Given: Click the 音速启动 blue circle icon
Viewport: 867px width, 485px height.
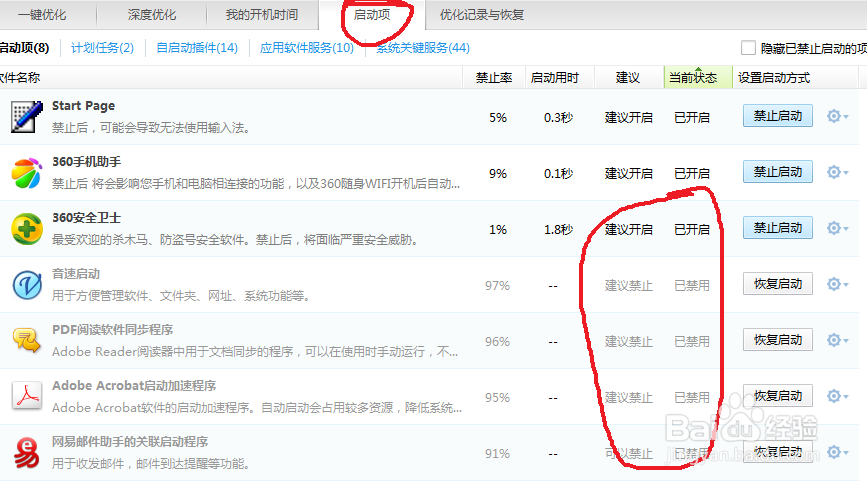Looking at the screenshot, I should click(x=27, y=285).
